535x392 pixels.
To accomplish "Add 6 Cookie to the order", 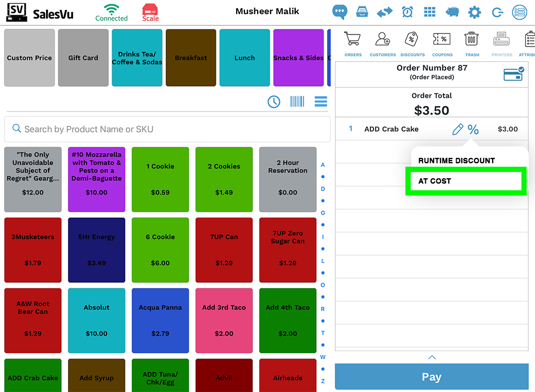I will pos(160,250).
